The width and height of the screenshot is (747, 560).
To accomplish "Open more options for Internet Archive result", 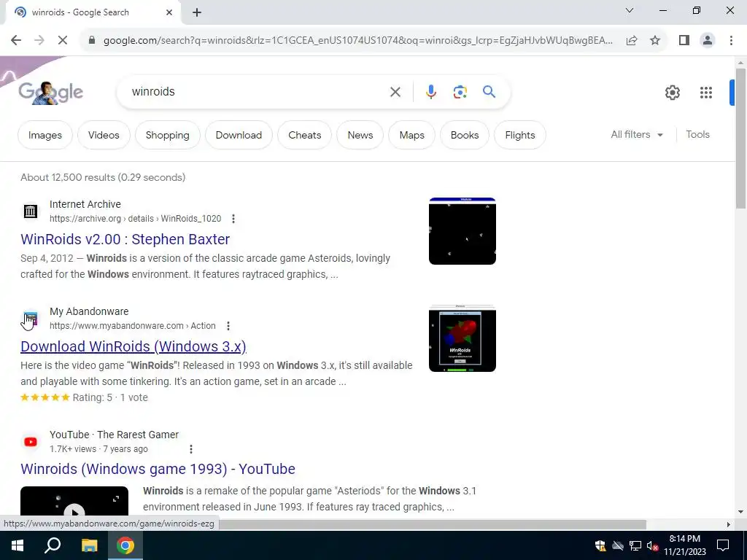I will pyautogui.click(x=233, y=219).
